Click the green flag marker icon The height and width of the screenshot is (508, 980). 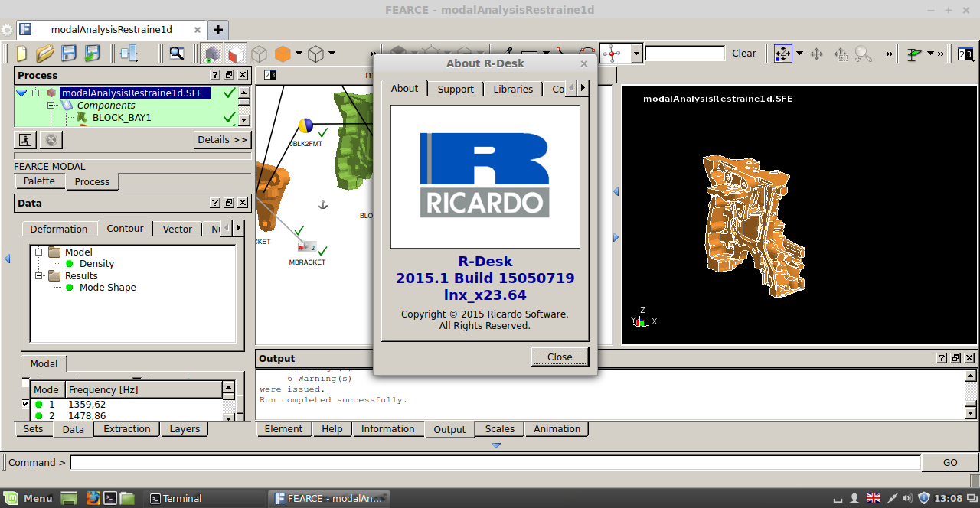click(915, 54)
